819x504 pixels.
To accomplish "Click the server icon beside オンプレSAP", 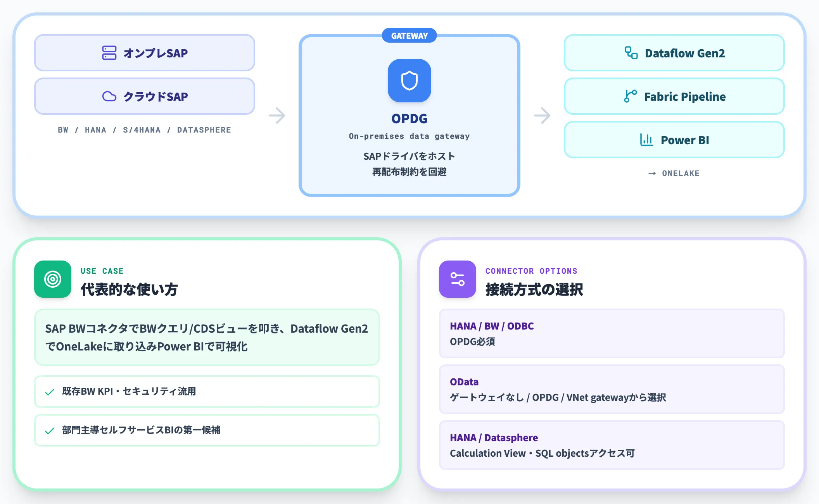I will pyautogui.click(x=109, y=53).
